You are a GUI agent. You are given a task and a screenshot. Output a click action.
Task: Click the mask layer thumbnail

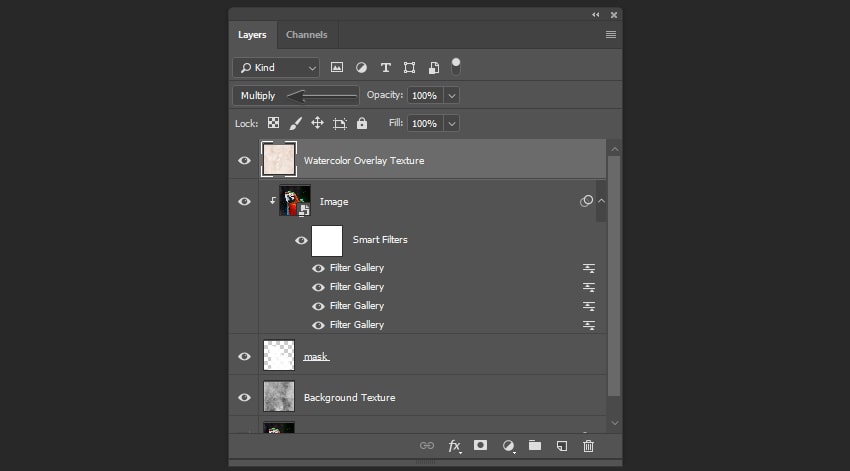pos(279,355)
